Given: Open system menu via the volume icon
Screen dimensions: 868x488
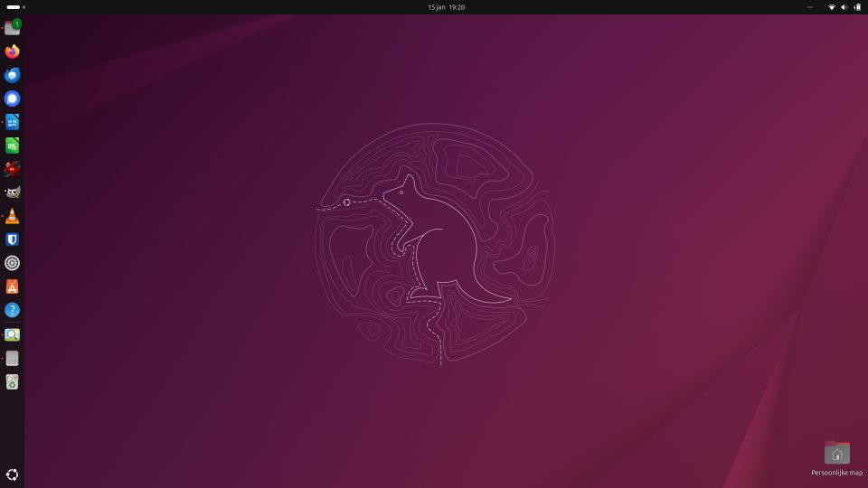Looking at the screenshot, I should pyautogui.click(x=844, y=7).
